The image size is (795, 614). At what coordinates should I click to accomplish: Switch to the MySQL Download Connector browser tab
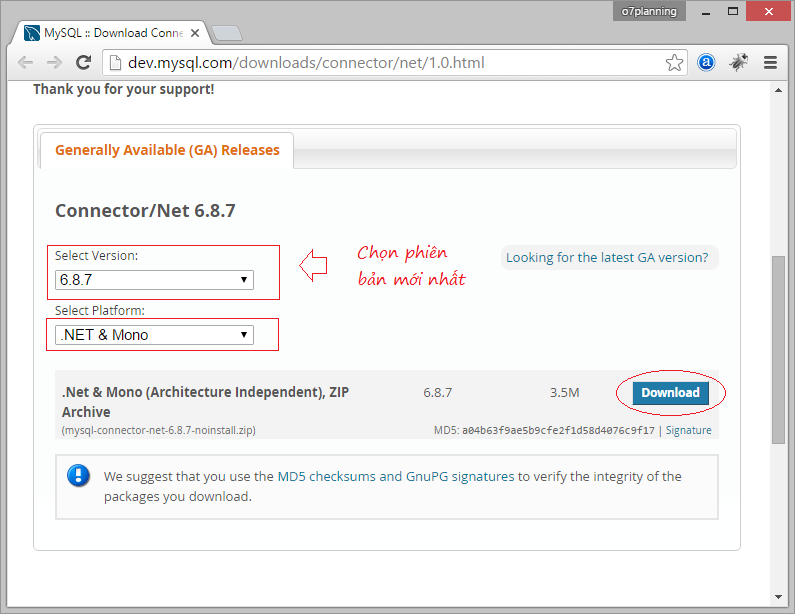coord(105,33)
